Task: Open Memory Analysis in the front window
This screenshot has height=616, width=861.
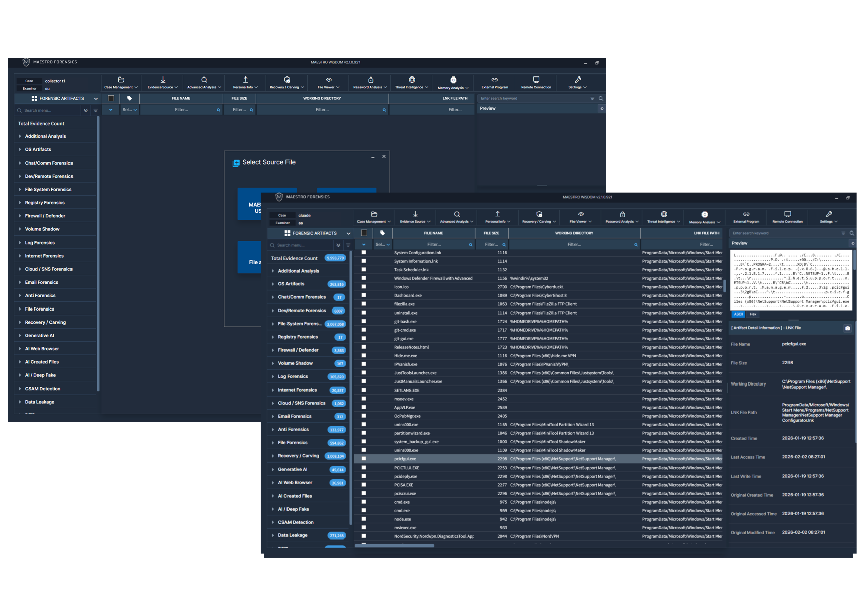Action: (705, 217)
